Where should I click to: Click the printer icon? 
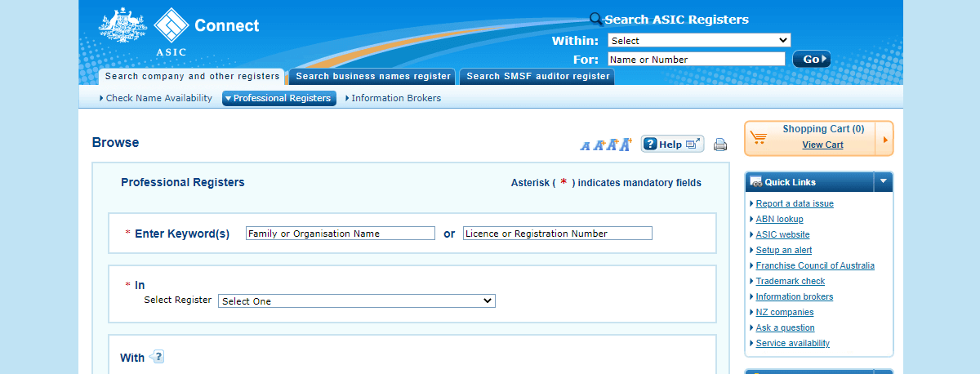coord(719,145)
